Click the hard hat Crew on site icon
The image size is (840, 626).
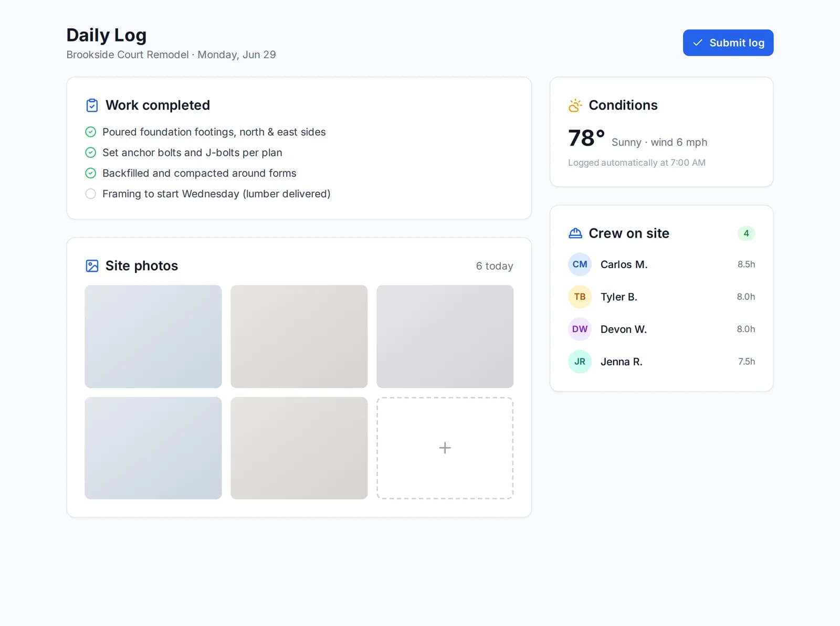click(x=575, y=234)
